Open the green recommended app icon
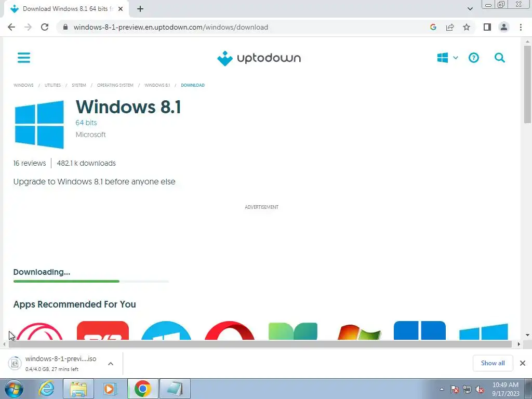The image size is (532, 399). [293, 331]
